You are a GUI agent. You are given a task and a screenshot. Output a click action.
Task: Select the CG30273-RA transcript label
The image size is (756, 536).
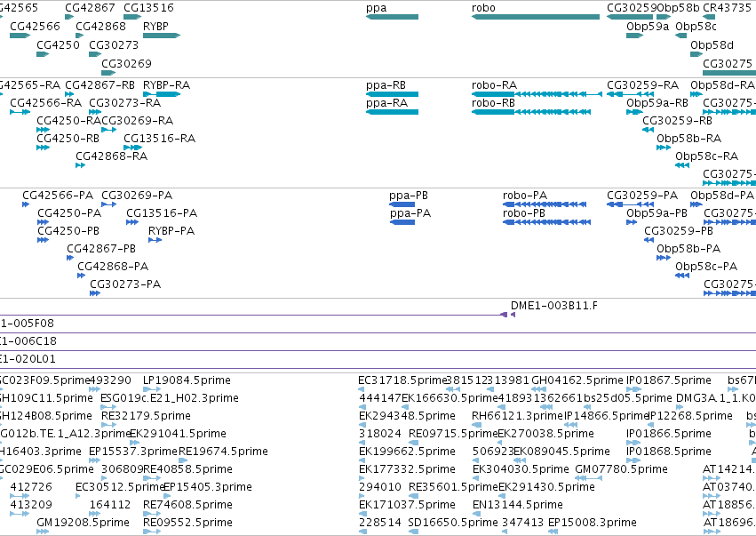[x=125, y=103]
